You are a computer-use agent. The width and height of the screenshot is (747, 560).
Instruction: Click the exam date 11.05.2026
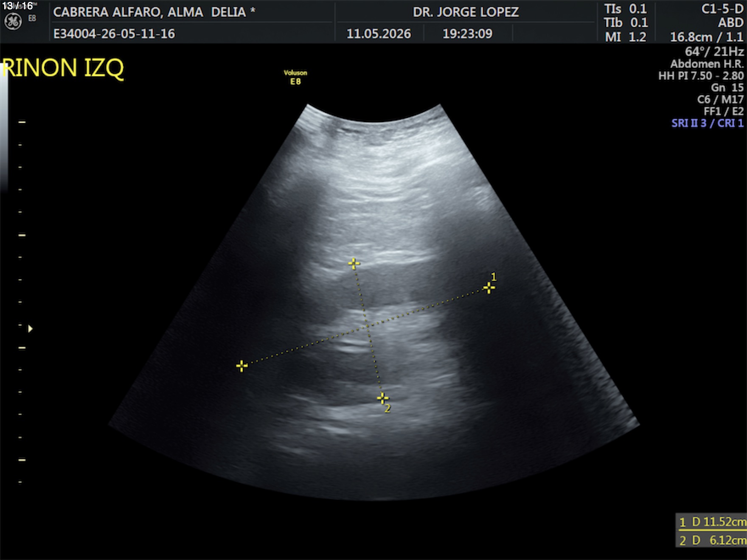[379, 34]
